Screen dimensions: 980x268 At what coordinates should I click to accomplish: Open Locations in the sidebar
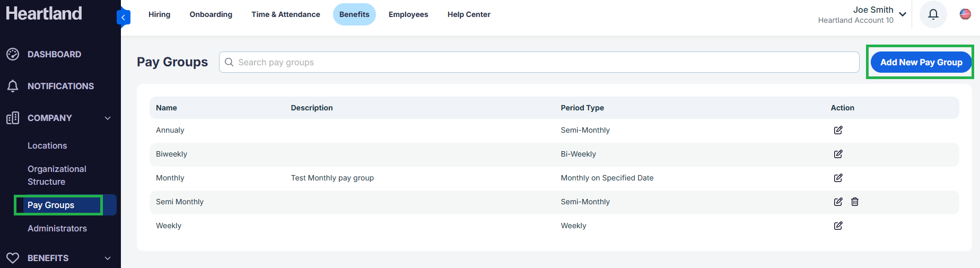click(x=47, y=145)
